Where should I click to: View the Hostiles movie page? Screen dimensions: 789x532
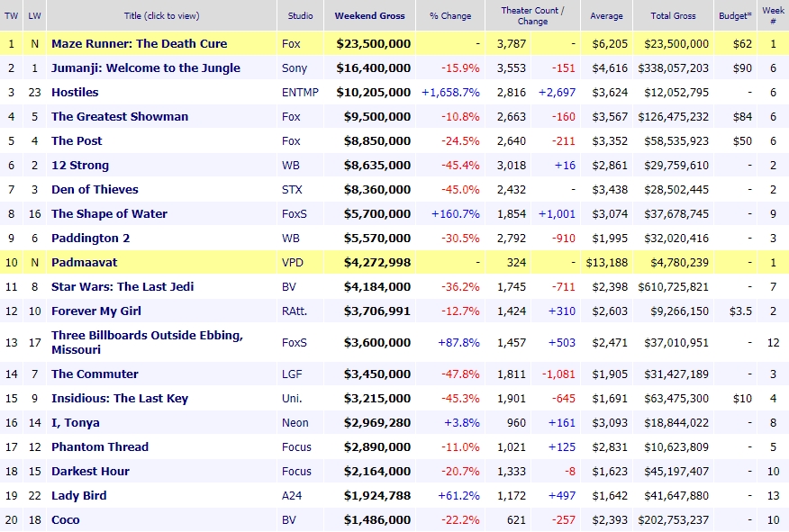point(75,92)
